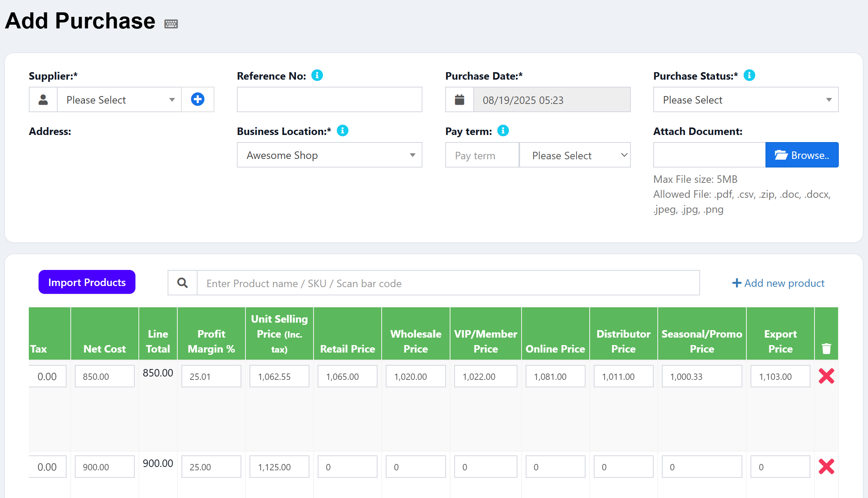Expand the Awesome Shop business location dropdown
Screen dimensions: 868x498
[x=329, y=155]
